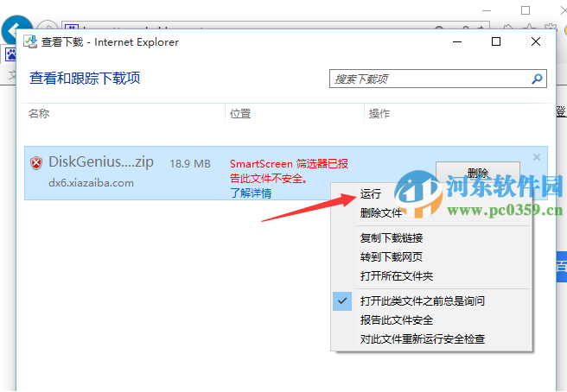Select the DiskGenius....zip file name
567x392 pixels.
pyautogui.click(x=101, y=161)
